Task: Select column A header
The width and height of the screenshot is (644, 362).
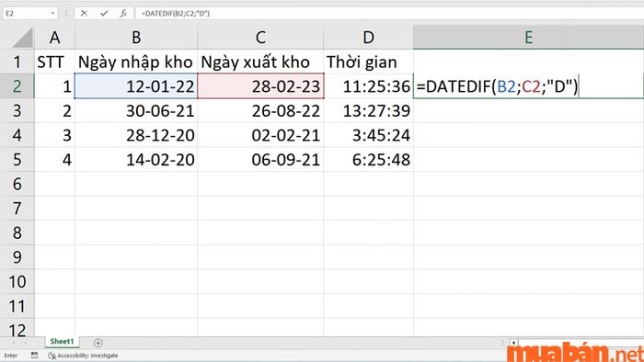Action: [54, 38]
